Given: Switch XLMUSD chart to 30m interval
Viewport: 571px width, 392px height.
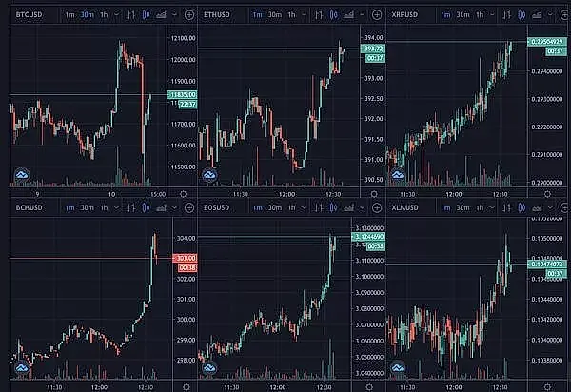Looking at the screenshot, I should tap(463, 207).
